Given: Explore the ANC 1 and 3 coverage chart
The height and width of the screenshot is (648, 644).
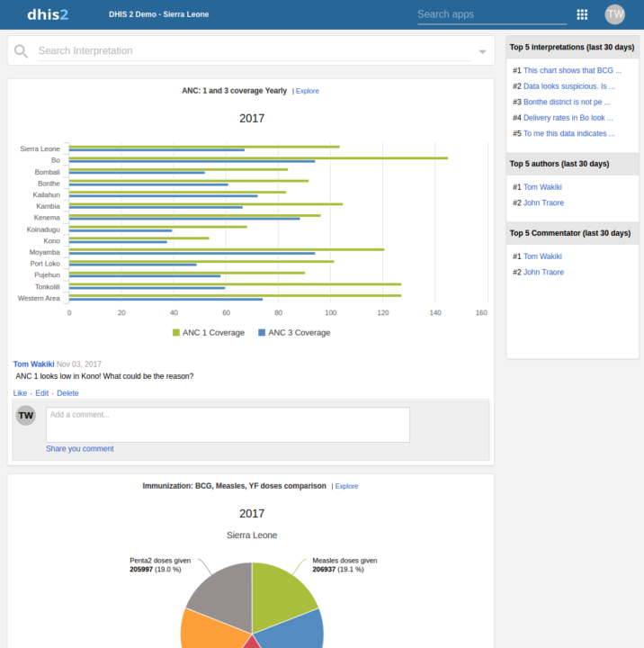Looking at the screenshot, I should (308, 91).
